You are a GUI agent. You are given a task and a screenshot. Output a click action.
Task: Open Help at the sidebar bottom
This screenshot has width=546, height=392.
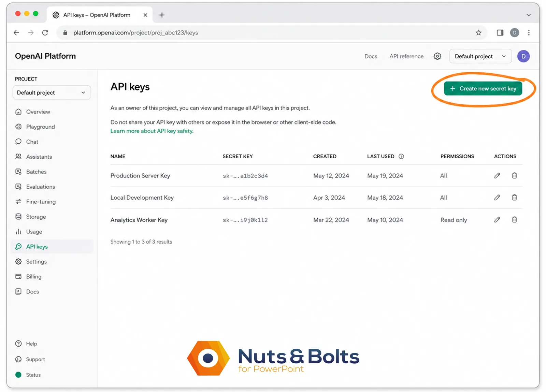click(x=26, y=344)
